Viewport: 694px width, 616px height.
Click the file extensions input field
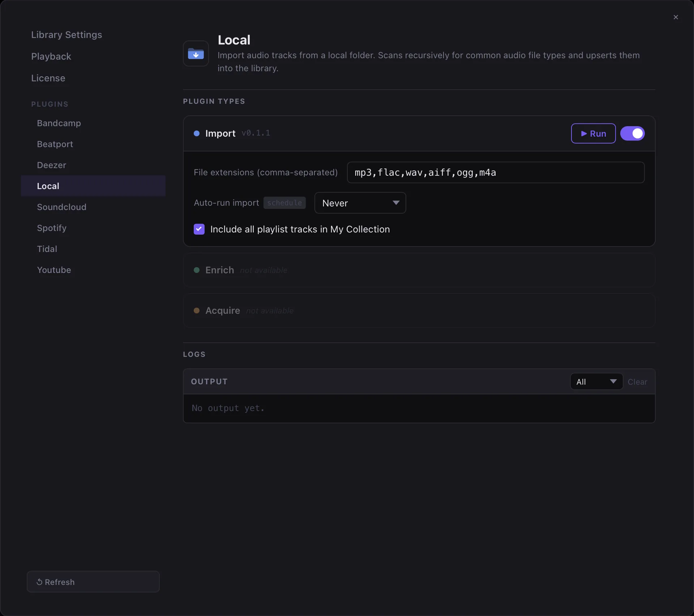(496, 172)
